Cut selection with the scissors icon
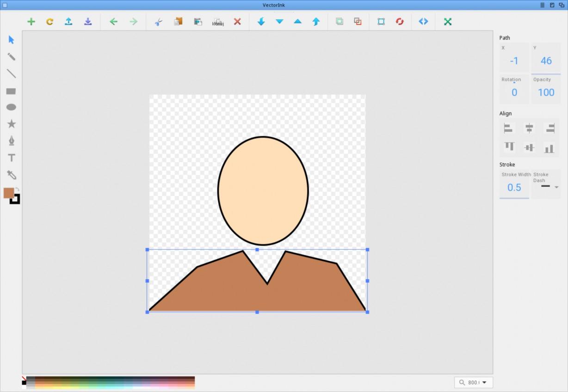This screenshot has height=392, width=568. tap(158, 22)
